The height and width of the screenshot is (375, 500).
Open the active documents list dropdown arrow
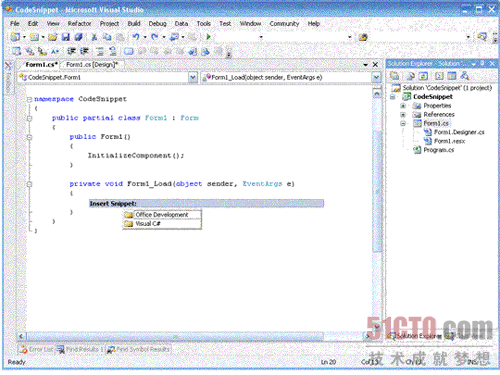coord(366,65)
